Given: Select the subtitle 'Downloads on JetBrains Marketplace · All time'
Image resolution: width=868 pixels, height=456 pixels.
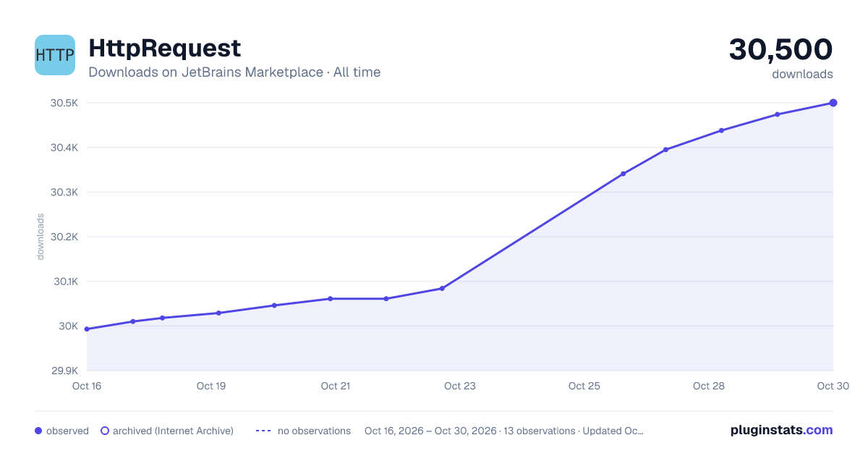Looking at the screenshot, I should tap(234, 72).
